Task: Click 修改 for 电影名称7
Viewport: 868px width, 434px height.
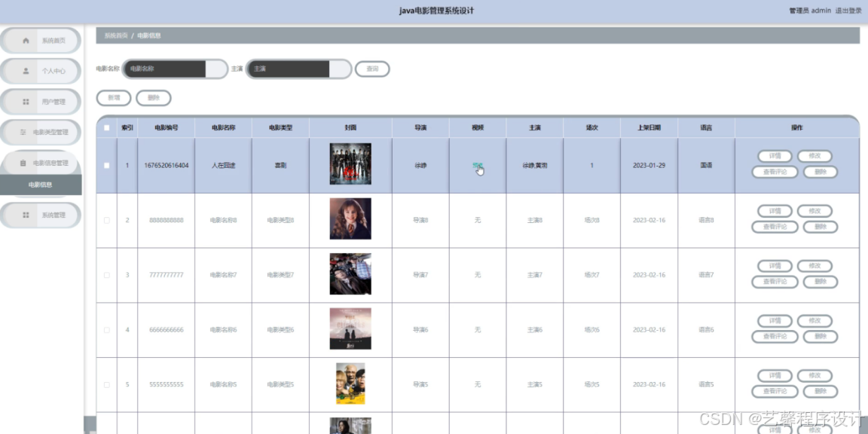Action: click(815, 266)
